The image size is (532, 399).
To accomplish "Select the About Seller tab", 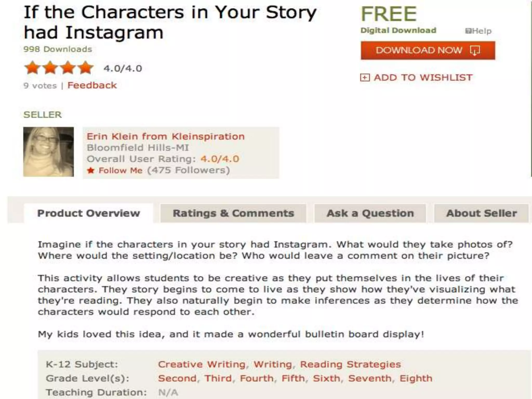I will (481, 213).
